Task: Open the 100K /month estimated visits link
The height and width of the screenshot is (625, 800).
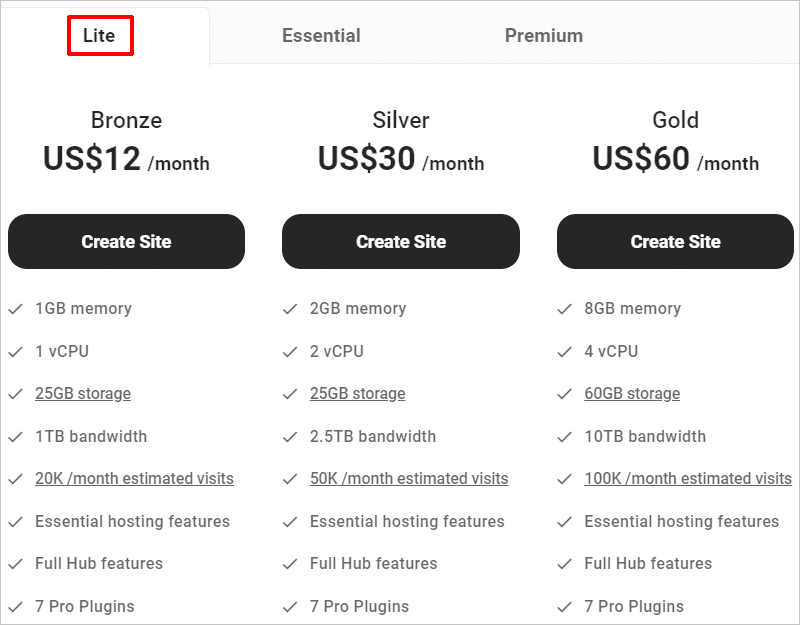Action: [x=688, y=479]
